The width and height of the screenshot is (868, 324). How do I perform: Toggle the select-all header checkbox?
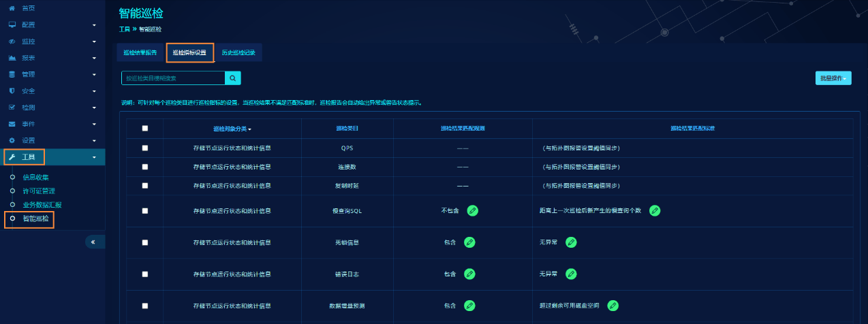(144, 128)
